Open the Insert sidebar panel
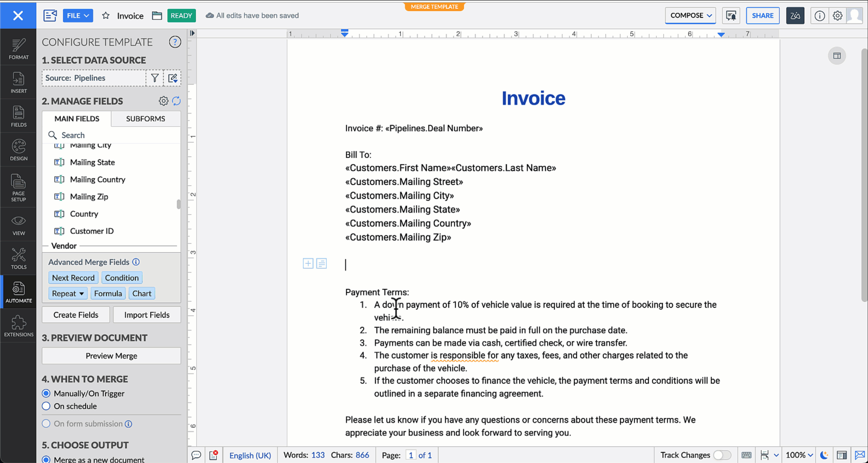 19,83
